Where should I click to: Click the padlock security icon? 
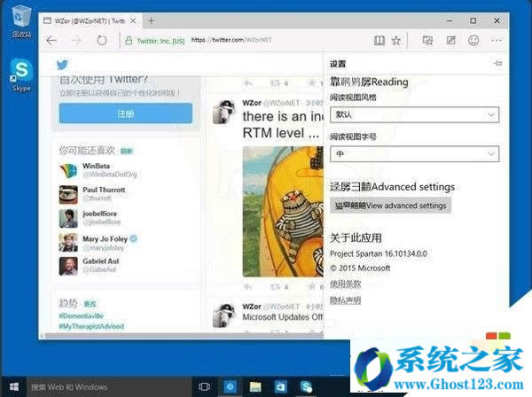tap(129, 41)
